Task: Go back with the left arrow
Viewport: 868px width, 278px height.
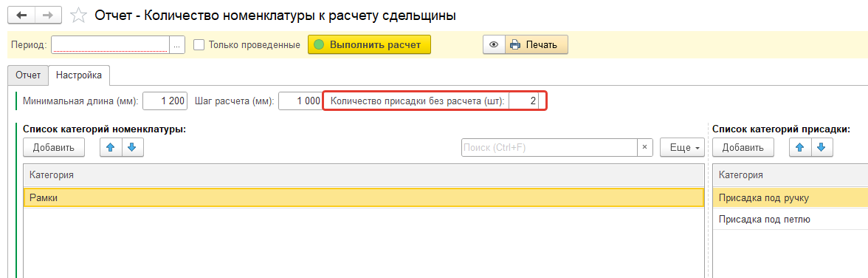Action: (21, 15)
